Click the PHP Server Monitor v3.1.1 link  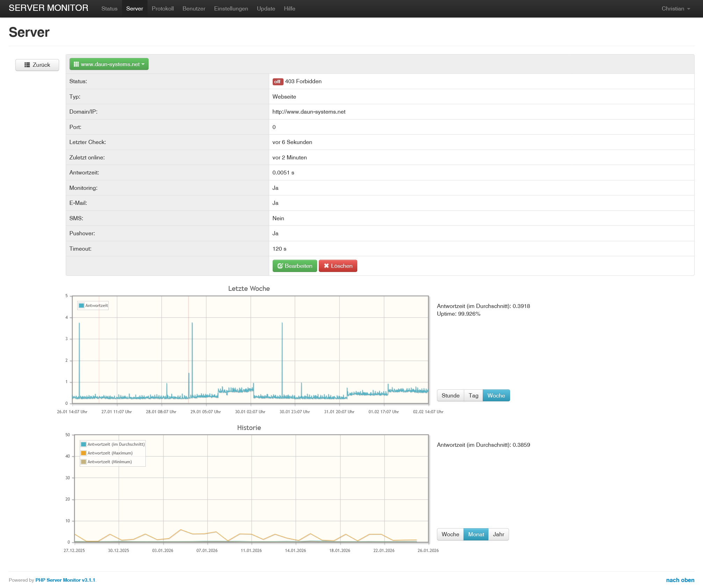click(x=65, y=580)
